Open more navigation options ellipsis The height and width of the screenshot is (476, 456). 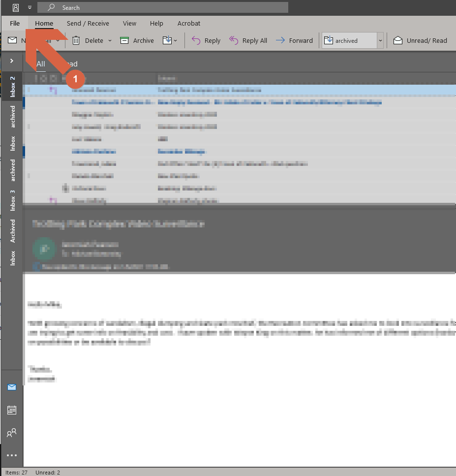coord(12,455)
